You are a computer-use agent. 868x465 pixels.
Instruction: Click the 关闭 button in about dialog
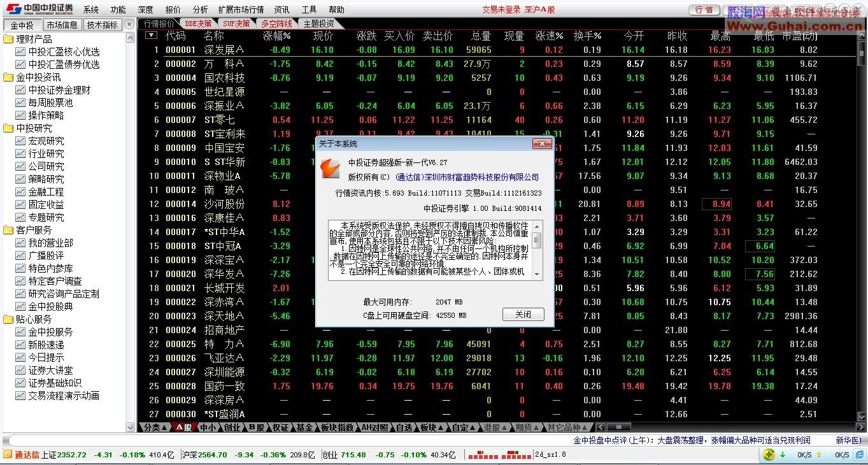click(x=523, y=314)
